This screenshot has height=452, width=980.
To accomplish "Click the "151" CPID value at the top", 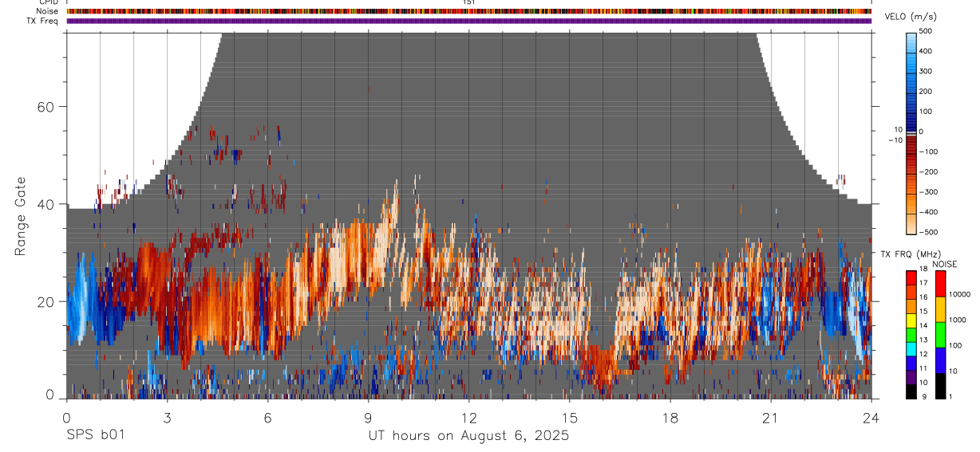I will click(x=468, y=2).
